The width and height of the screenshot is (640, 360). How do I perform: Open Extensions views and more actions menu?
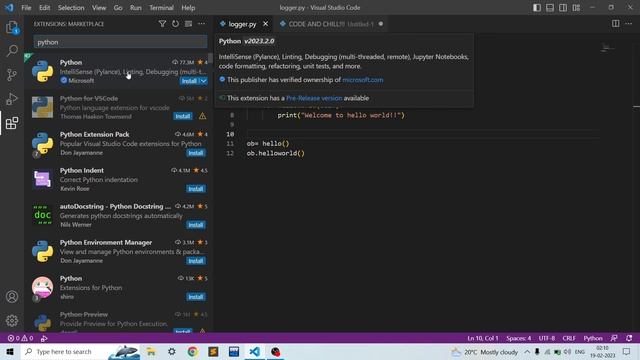click(x=202, y=24)
